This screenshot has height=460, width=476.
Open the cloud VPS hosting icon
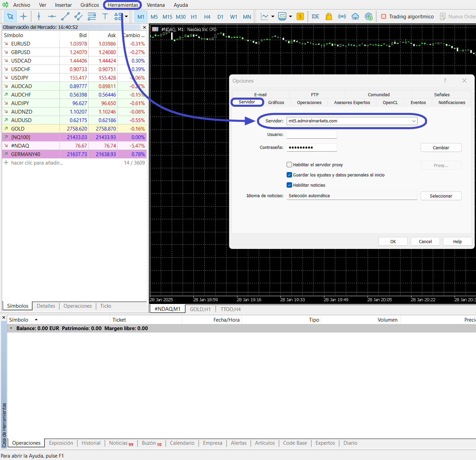click(x=355, y=16)
